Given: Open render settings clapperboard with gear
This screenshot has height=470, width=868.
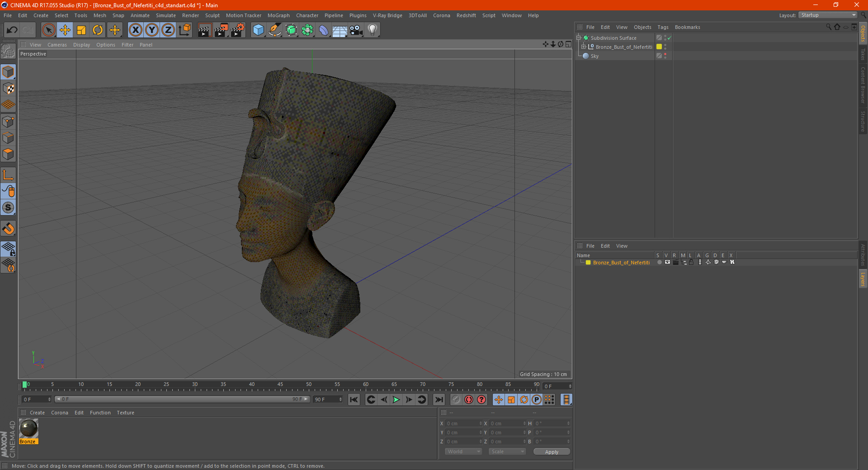Looking at the screenshot, I should pyautogui.click(x=238, y=30).
